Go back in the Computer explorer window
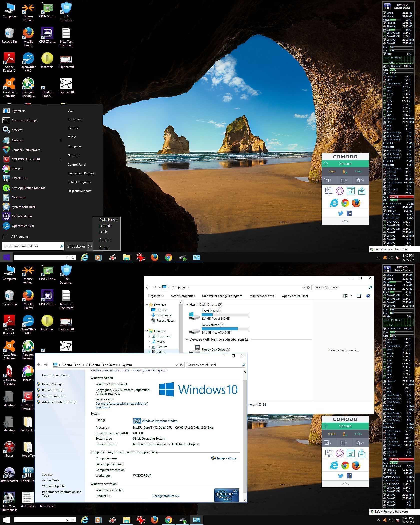 [148, 287]
